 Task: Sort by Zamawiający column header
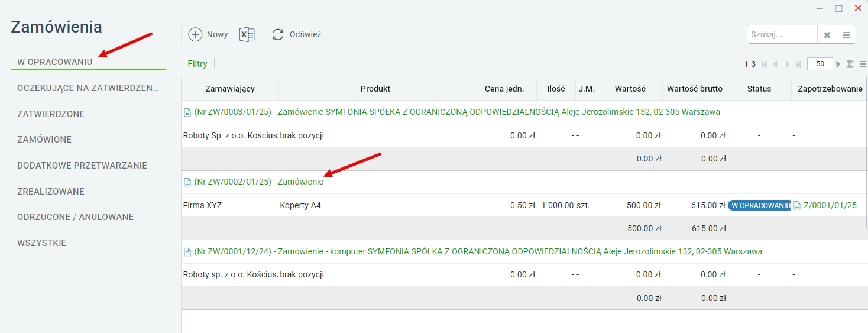230,89
